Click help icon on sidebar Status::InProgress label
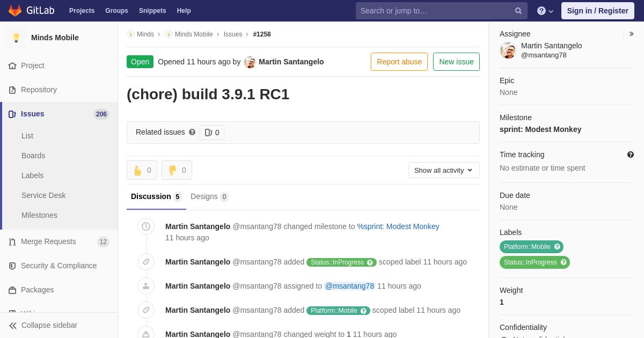The width and height of the screenshot is (644, 338). coord(563,262)
